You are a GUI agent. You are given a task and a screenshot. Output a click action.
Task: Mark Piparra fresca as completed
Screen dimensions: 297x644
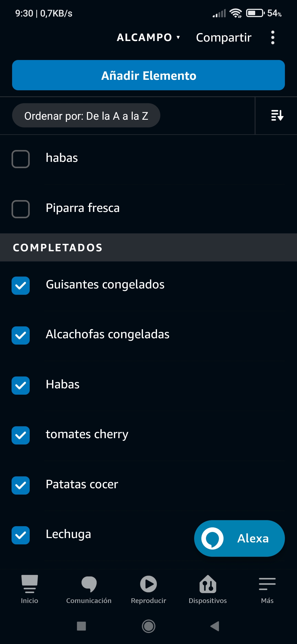coord(21,209)
